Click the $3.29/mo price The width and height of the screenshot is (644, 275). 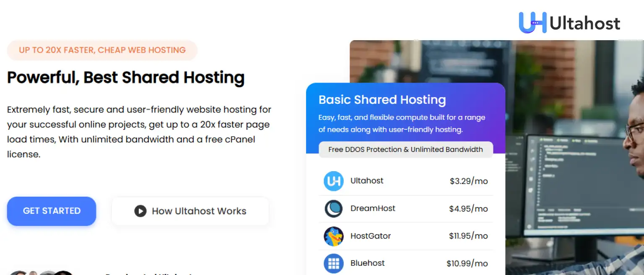[x=469, y=181]
